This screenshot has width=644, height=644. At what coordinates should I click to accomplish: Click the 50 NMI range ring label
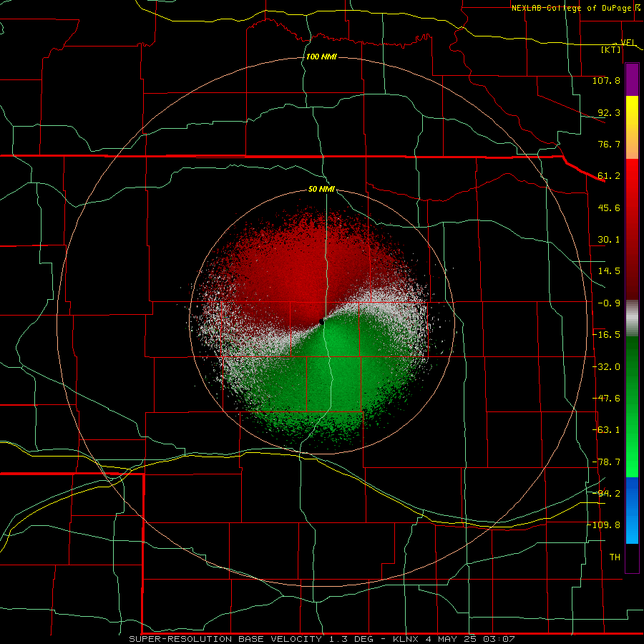(321, 190)
